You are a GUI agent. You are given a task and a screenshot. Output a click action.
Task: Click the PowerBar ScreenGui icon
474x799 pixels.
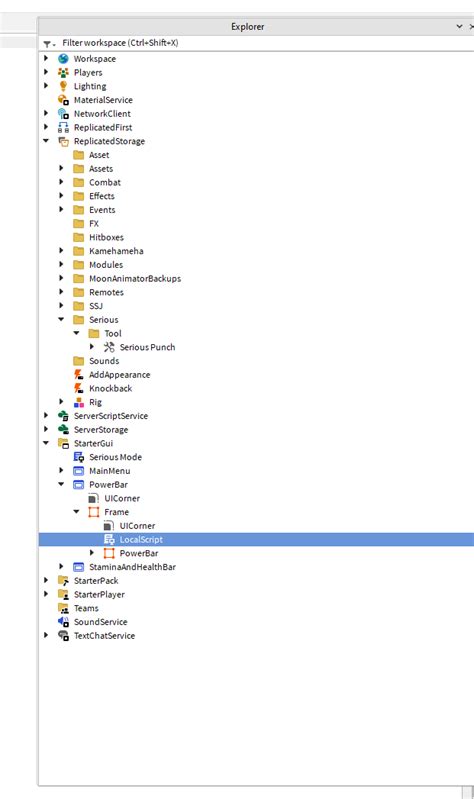[x=78, y=485]
